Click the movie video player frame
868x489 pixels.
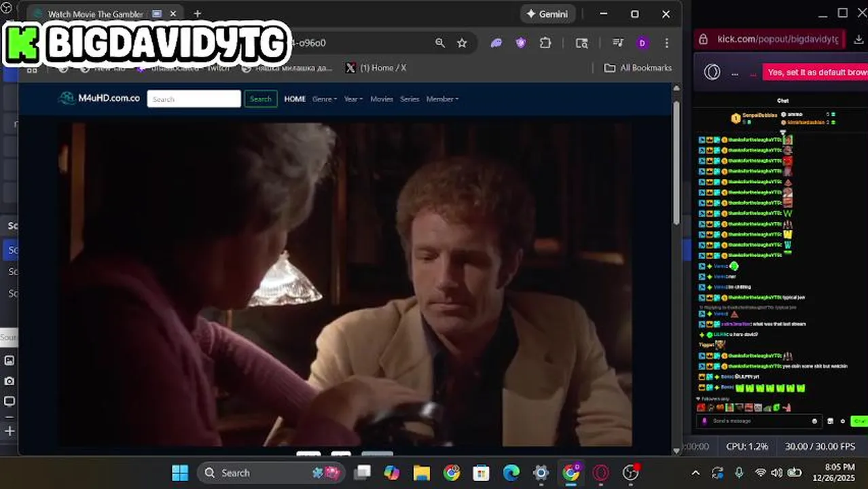[345, 284]
